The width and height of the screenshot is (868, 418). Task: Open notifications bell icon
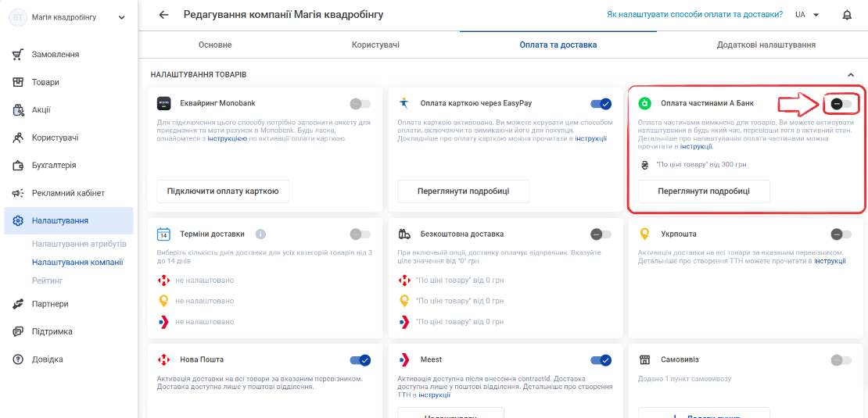tap(847, 15)
